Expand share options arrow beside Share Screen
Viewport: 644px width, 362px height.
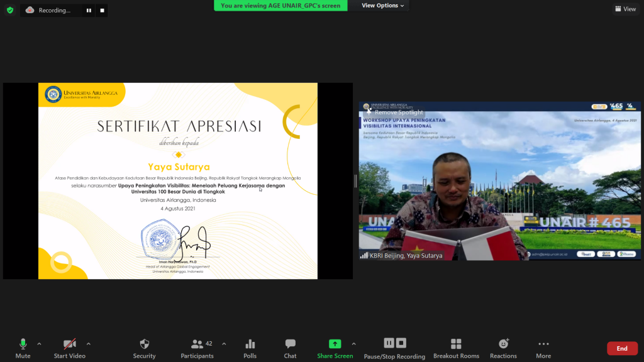click(353, 344)
